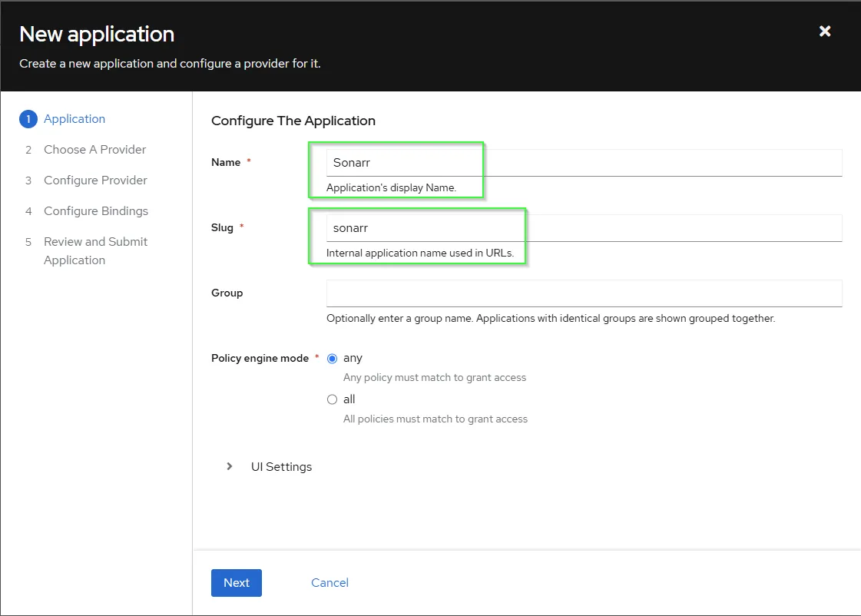Jump to Choose A Provider step
This screenshot has height=616, width=861.
click(x=94, y=150)
